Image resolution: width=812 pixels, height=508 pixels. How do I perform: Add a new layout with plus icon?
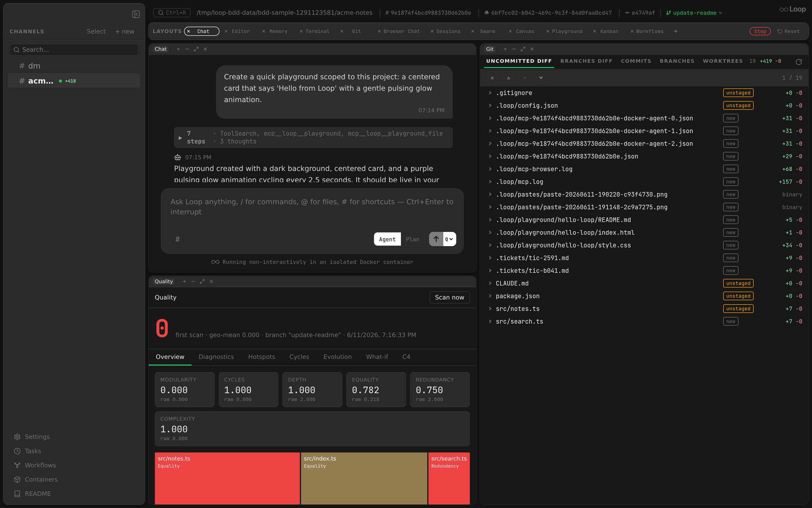(675, 31)
